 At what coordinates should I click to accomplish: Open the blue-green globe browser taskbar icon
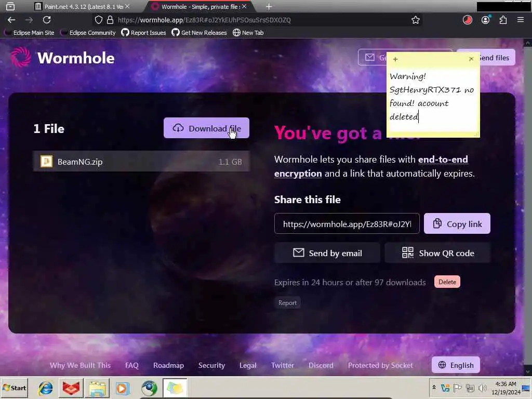point(149,388)
